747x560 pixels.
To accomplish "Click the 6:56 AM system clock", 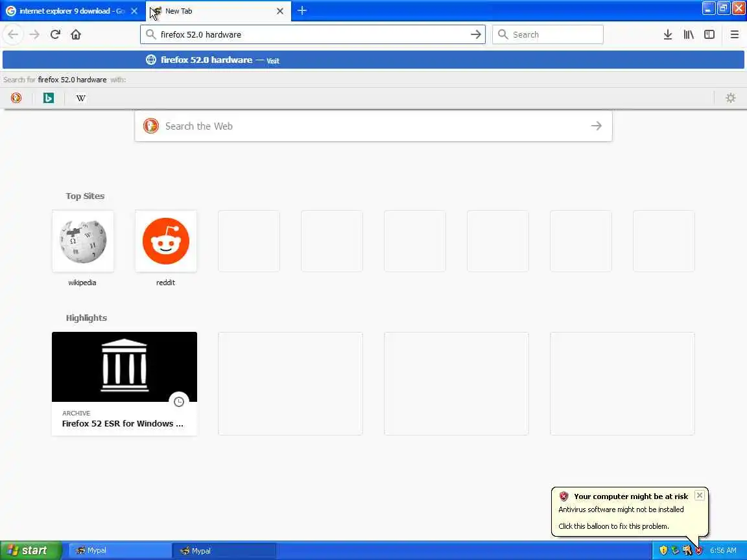I will pyautogui.click(x=723, y=550).
